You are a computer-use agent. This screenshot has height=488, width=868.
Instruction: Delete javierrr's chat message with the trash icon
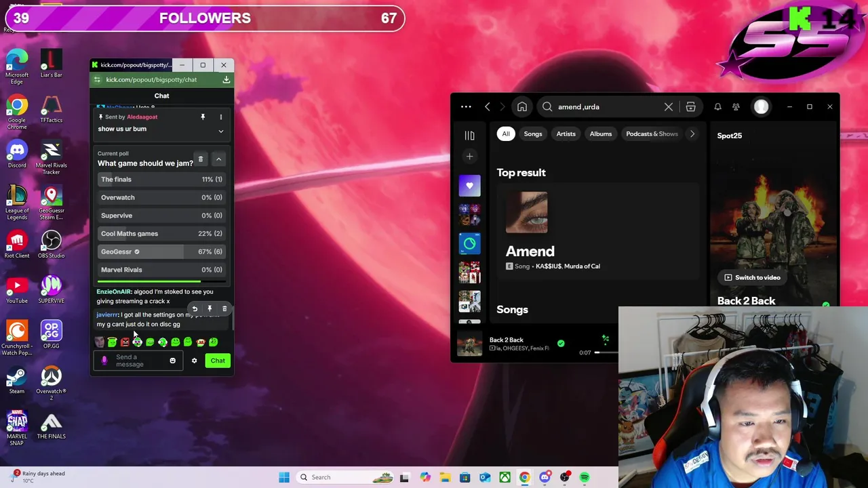pyautogui.click(x=224, y=309)
